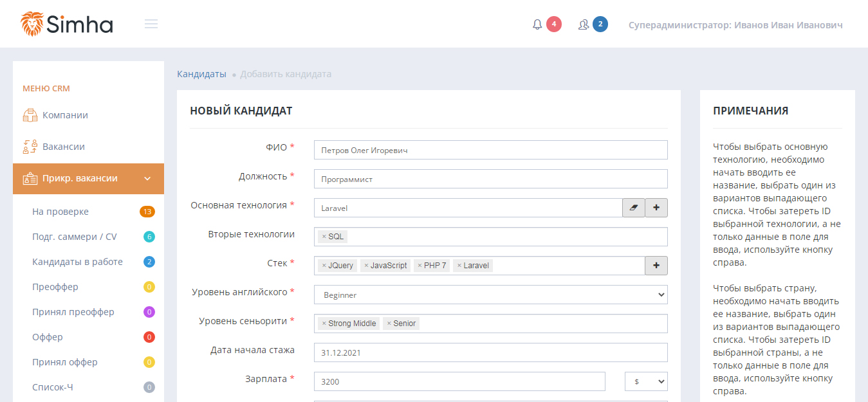Open the salary currency dropdown

(646, 381)
